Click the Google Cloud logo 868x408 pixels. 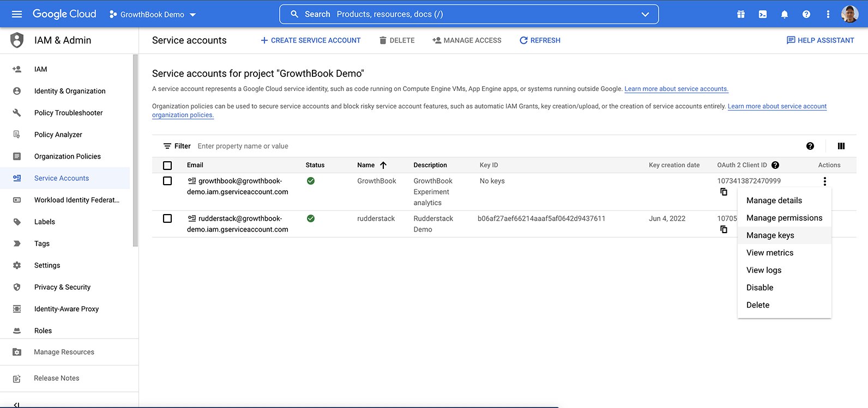tap(64, 14)
